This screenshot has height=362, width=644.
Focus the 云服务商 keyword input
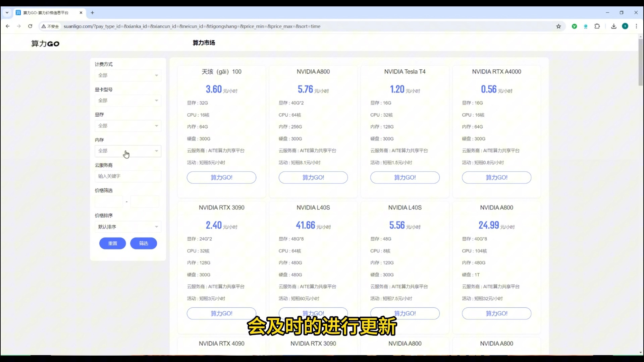128,176
